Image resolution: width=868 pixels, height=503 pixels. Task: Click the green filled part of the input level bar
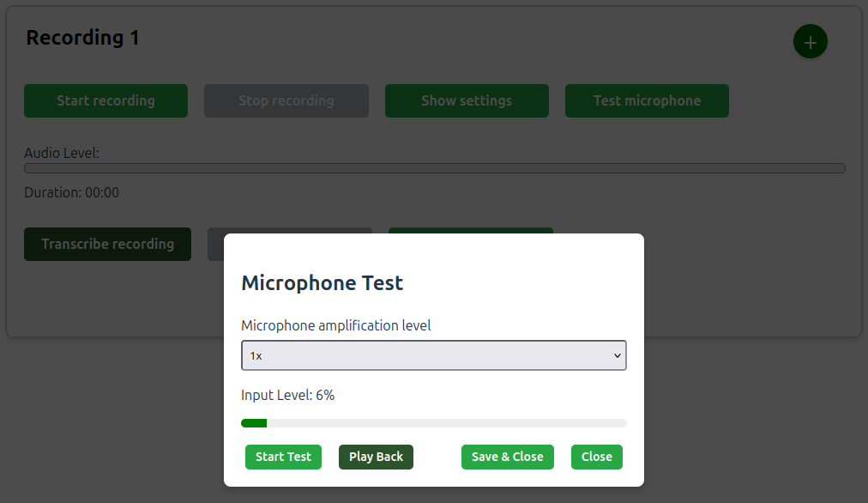(x=254, y=423)
